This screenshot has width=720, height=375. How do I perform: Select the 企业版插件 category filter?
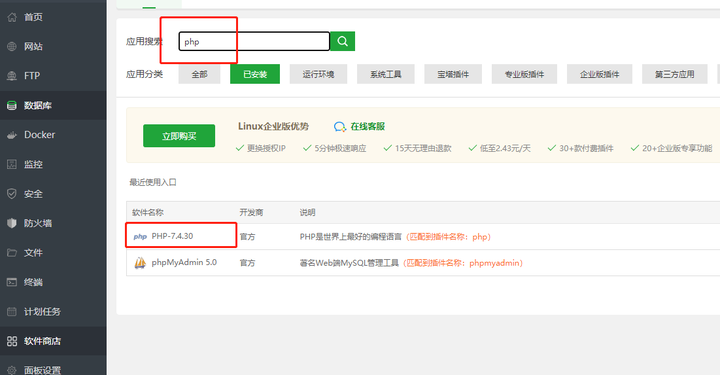coord(600,74)
